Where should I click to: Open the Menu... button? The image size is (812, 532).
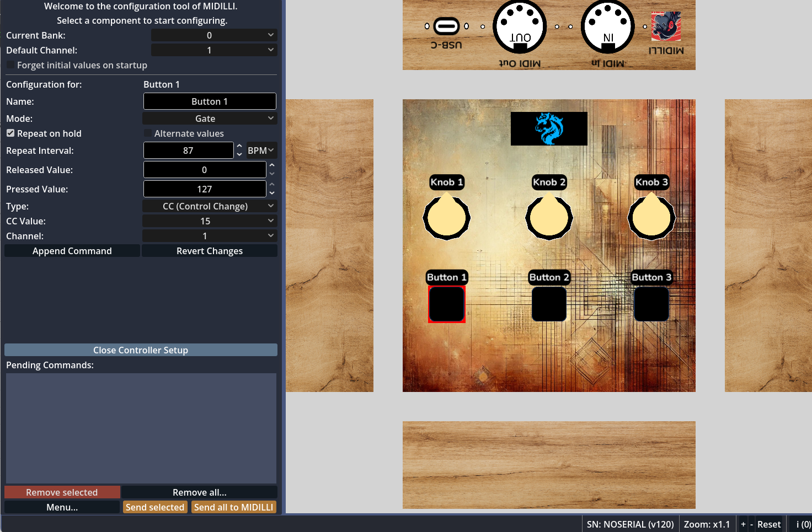point(62,507)
